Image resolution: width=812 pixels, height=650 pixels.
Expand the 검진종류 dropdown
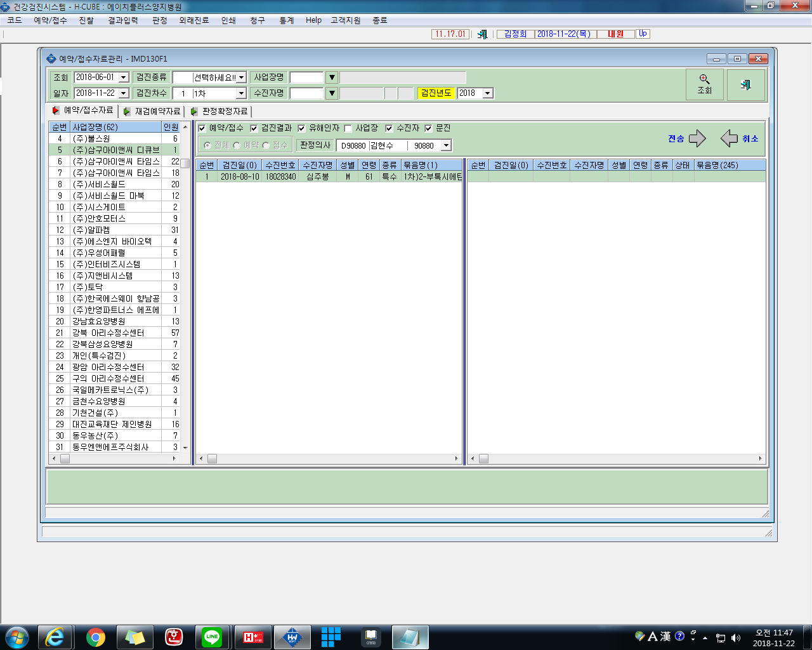pos(241,77)
